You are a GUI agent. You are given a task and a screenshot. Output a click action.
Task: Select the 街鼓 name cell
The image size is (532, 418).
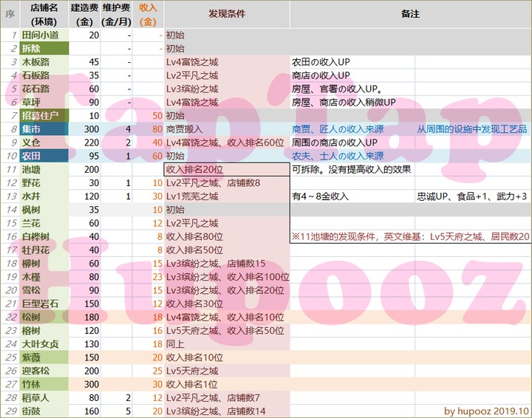click(x=44, y=411)
